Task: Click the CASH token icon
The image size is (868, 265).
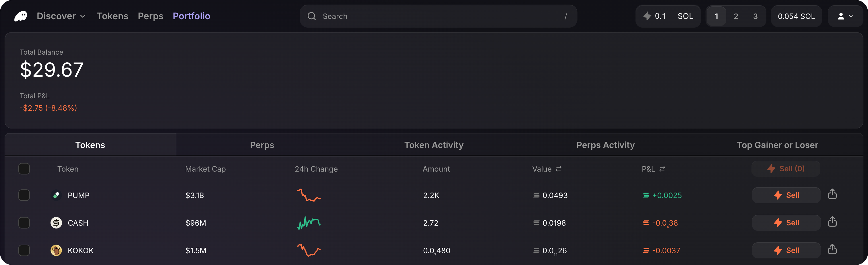Action: coord(56,223)
